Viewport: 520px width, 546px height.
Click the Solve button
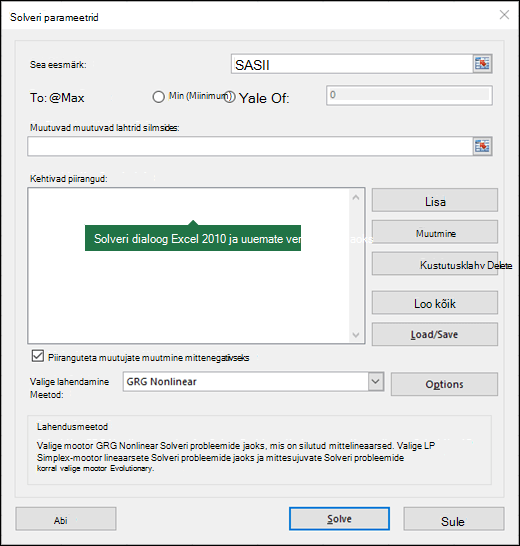tap(339, 519)
